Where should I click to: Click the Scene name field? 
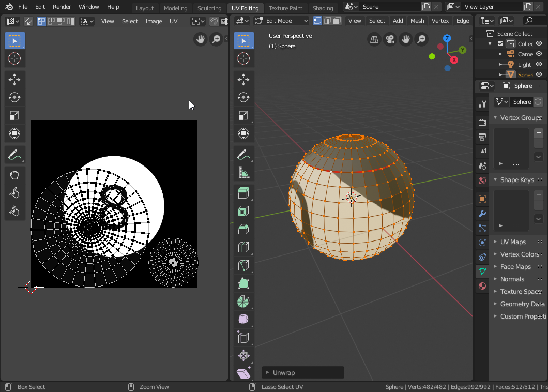[390, 7]
